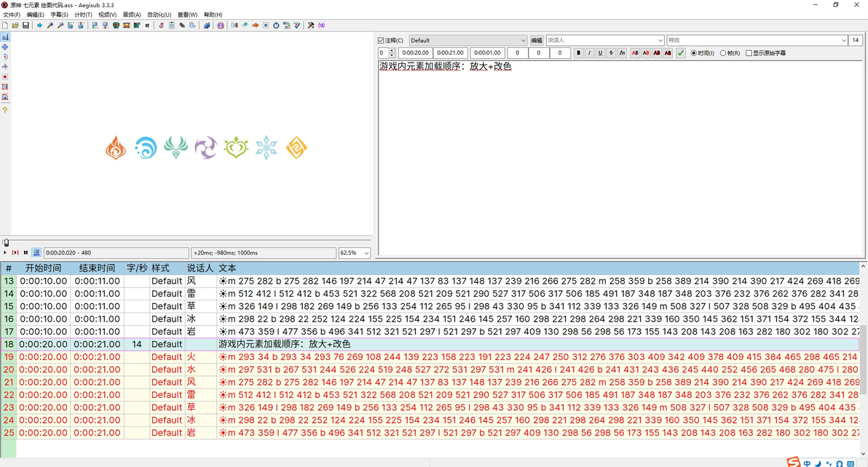Select the rectangle clip tool
The image size is (868, 467).
5,87
